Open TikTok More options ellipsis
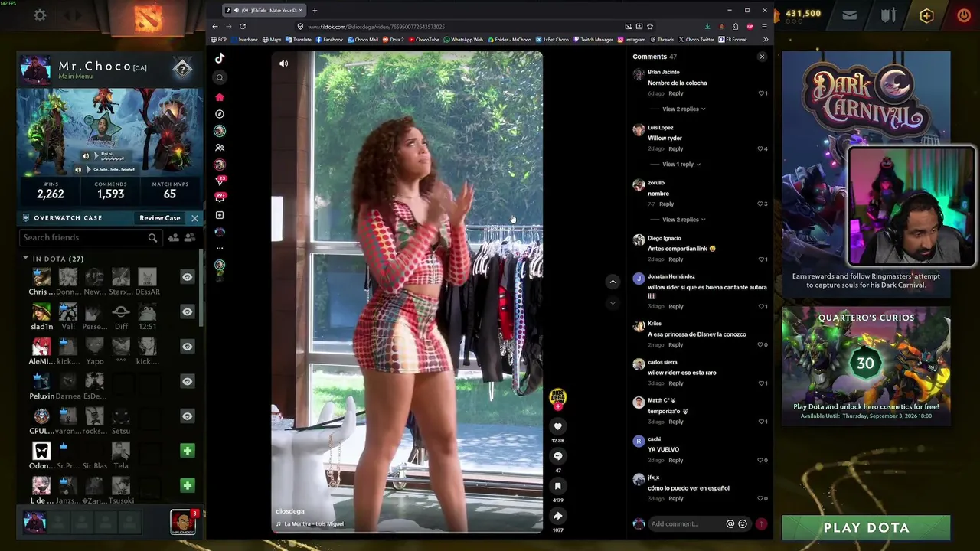 220,248
